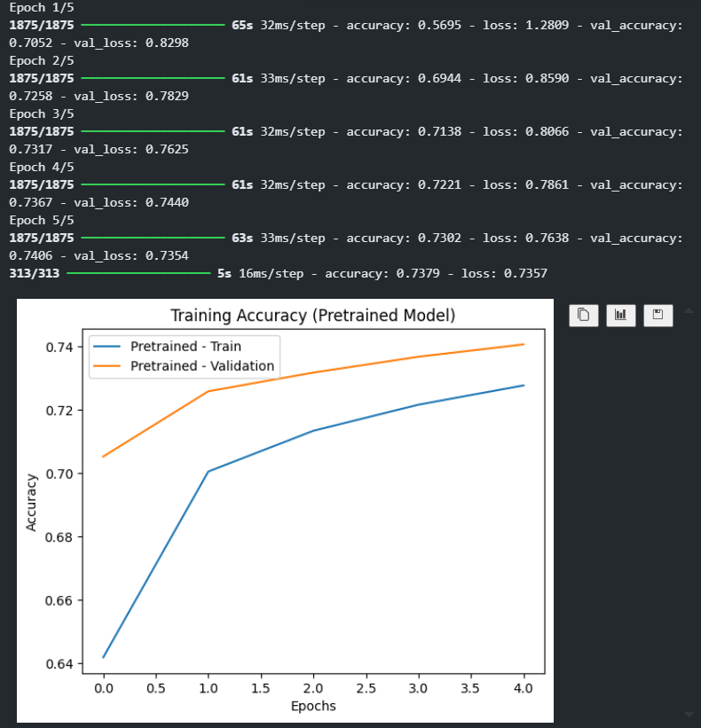Click the green progress bar of the 313/313 line
The height and width of the screenshot is (728, 701).
[138, 273]
